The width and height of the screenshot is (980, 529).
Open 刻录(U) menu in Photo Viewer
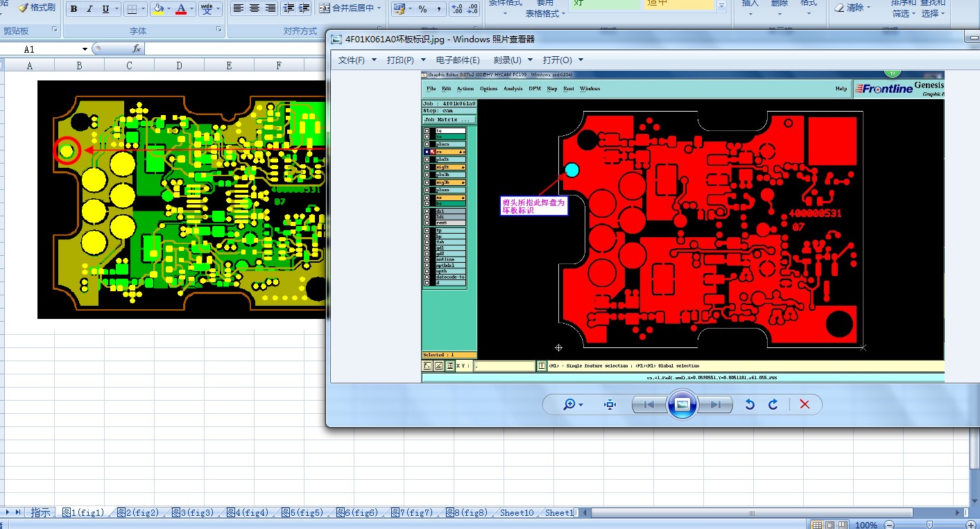tap(513, 60)
